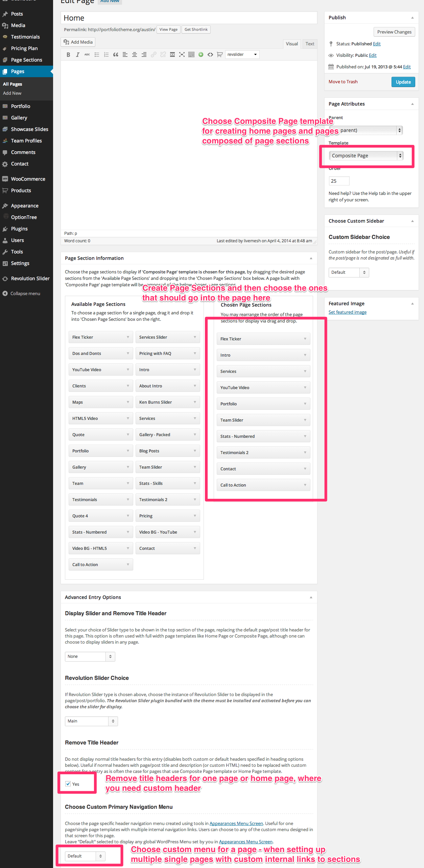The height and width of the screenshot is (868, 424).
Task: Insert a bulleted list
Action: pyautogui.click(x=97, y=54)
